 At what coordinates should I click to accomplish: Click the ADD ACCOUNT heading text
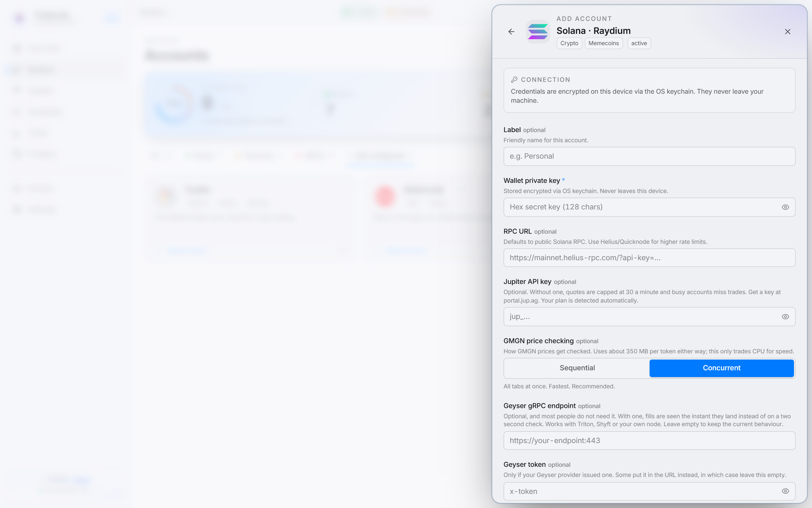coord(584,19)
